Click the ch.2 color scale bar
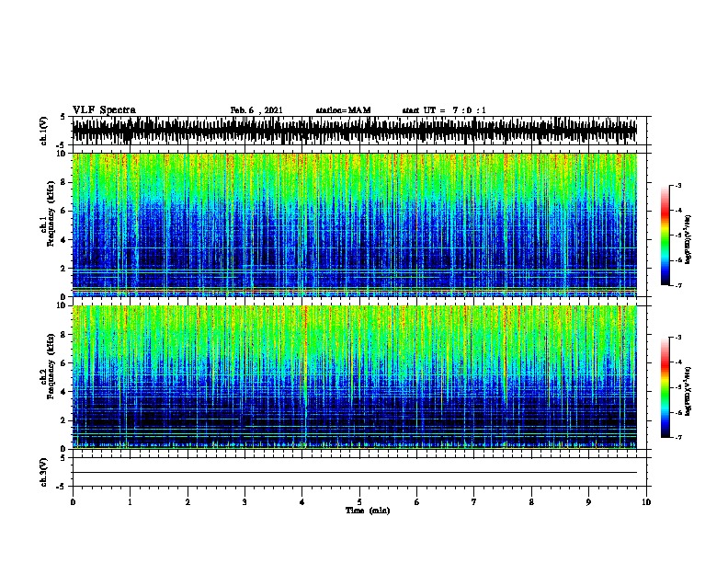This screenshot has height=563, width=728. (x=665, y=387)
